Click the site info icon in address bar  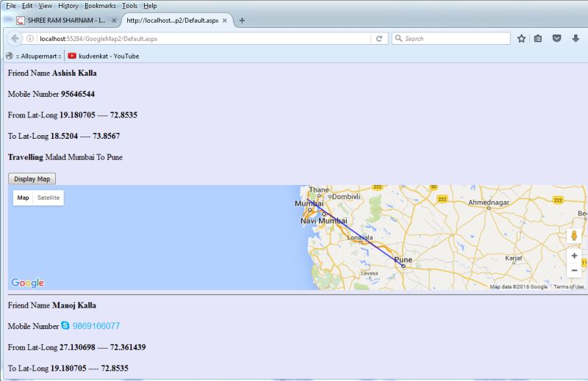30,38
